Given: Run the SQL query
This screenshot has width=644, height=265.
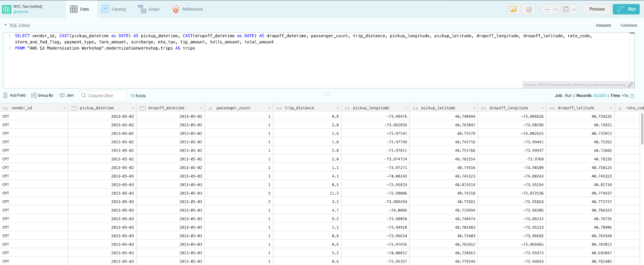Looking at the screenshot, I should [626, 9].
